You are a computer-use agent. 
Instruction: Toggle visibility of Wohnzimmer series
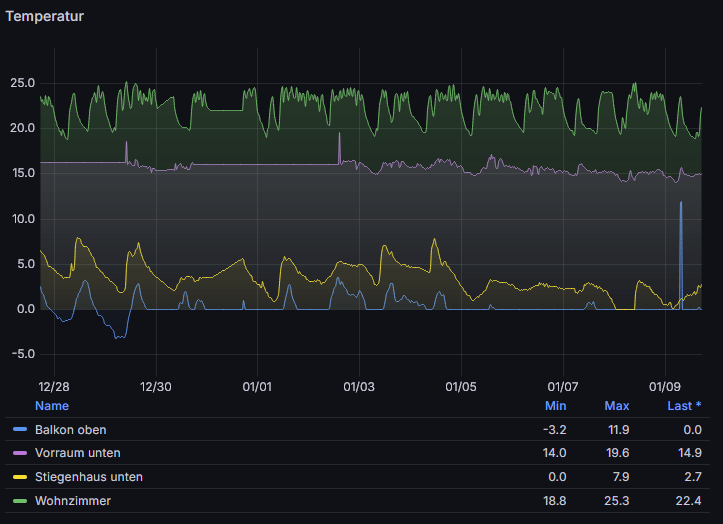73,501
